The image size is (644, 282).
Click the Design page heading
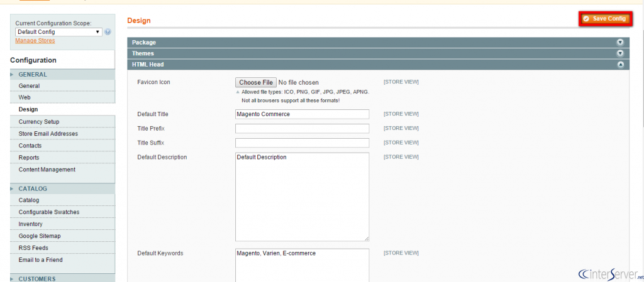(x=139, y=21)
